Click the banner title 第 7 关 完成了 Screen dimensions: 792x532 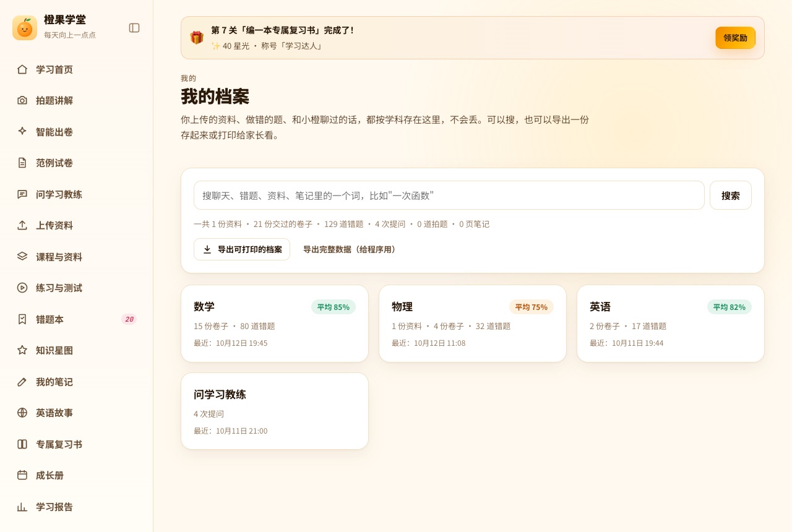[x=283, y=30]
